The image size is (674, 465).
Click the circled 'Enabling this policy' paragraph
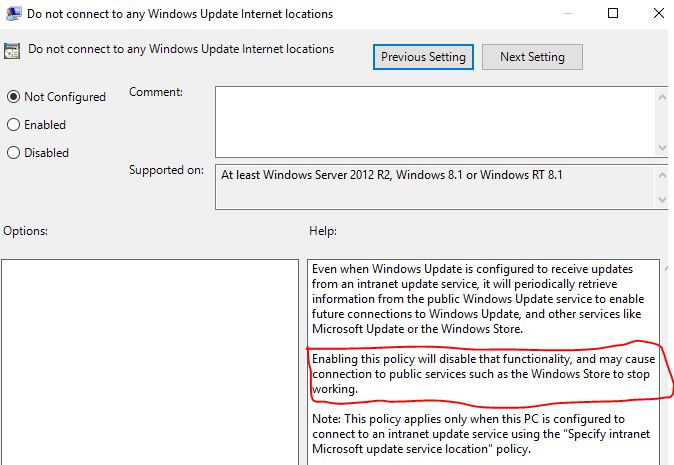click(483, 374)
